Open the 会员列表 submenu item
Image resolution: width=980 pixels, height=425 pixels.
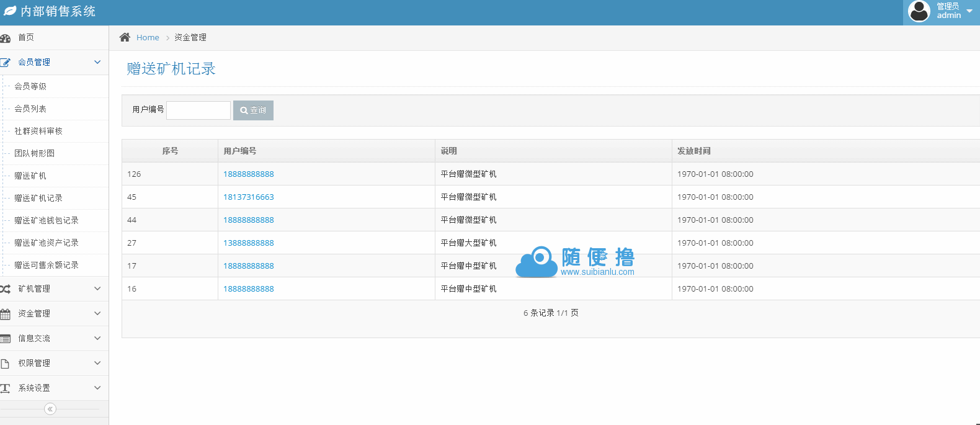coord(54,109)
